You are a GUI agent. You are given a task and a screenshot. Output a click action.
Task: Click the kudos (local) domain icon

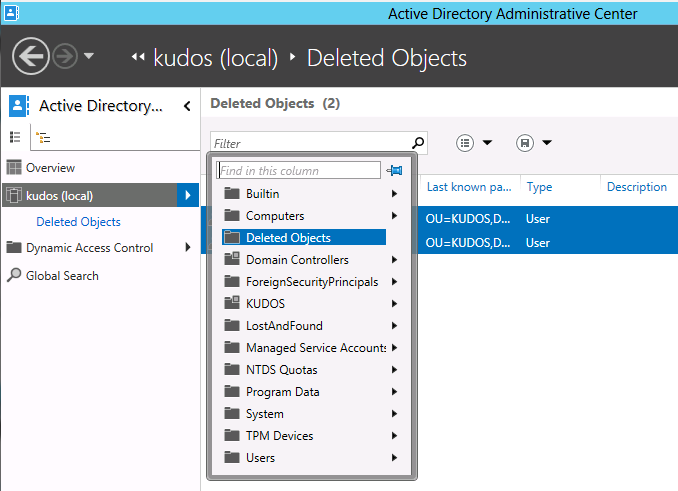click(13, 195)
